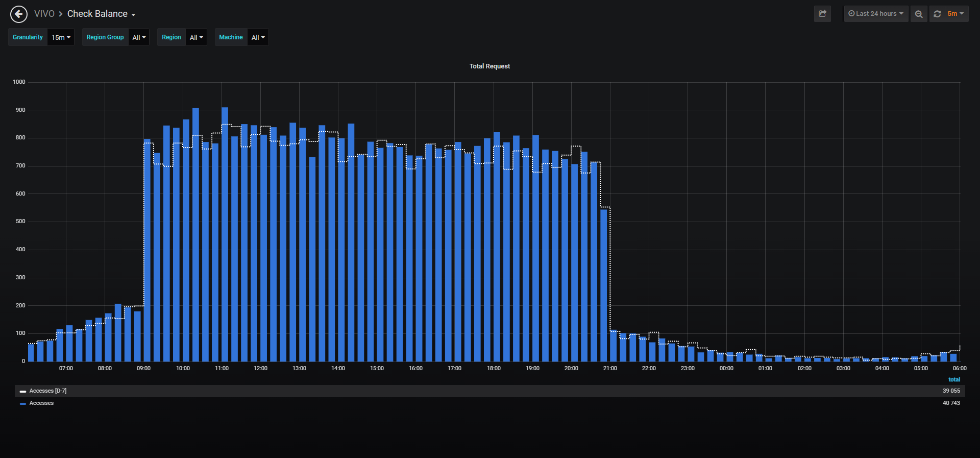The image size is (980, 458).
Task: Click the Granularity variable label
Action: pos(28,37)
